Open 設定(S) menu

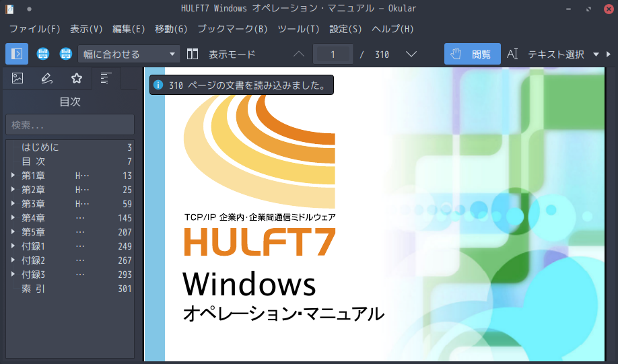[345, 29]
